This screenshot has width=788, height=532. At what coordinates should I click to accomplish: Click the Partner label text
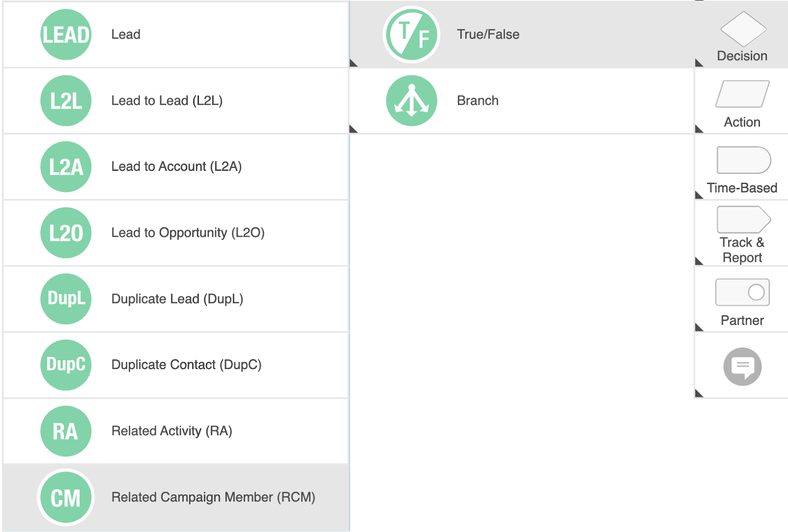point(742,320)
